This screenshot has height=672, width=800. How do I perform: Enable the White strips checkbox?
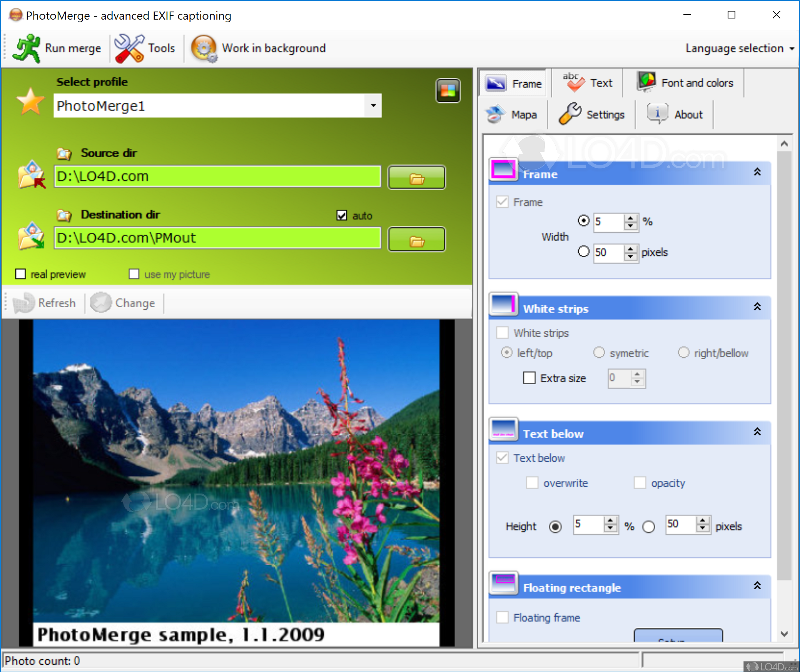click(x=502, y=332)
